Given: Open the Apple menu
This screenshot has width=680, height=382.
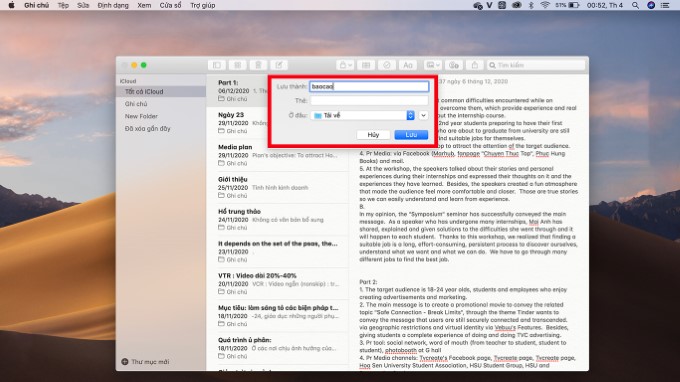Looking at the screenshot, I should [x=12, y=5].
